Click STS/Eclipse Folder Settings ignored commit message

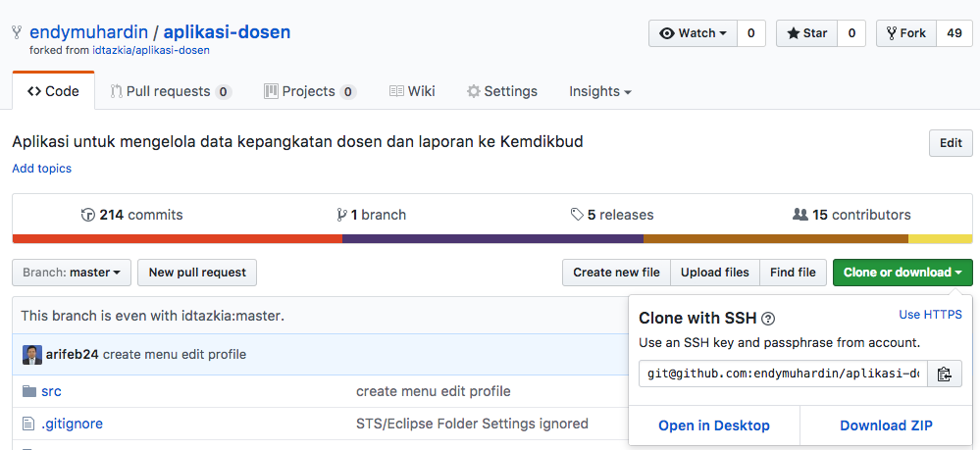coord(472,424)
